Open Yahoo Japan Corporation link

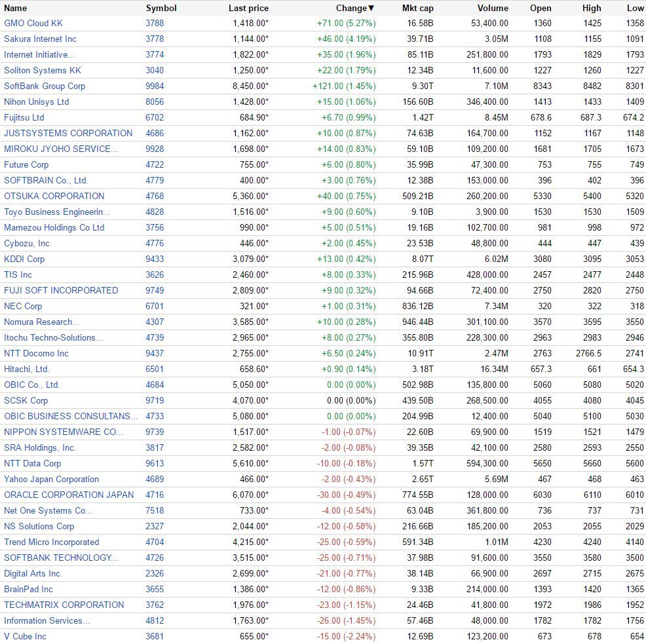click(52, 479)
